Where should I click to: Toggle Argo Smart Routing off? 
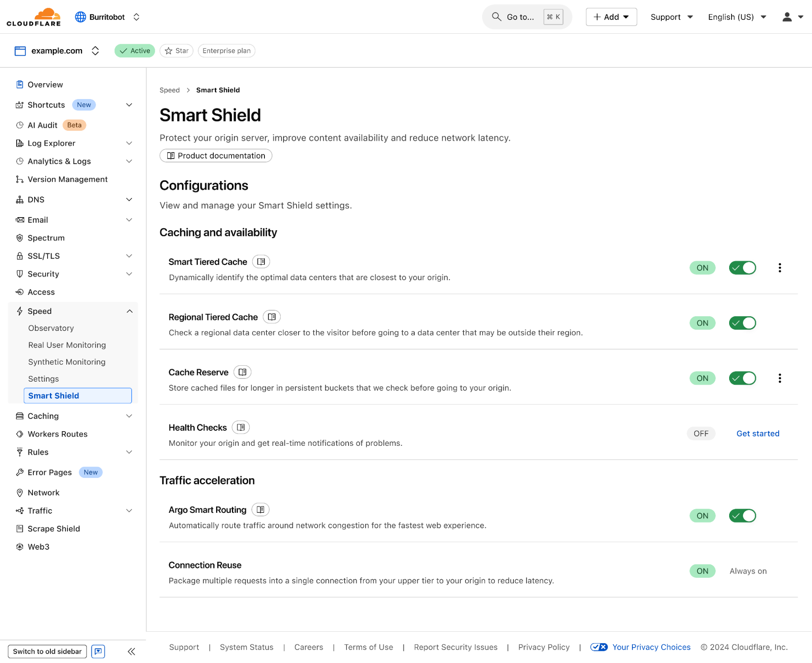coord(742,516)
